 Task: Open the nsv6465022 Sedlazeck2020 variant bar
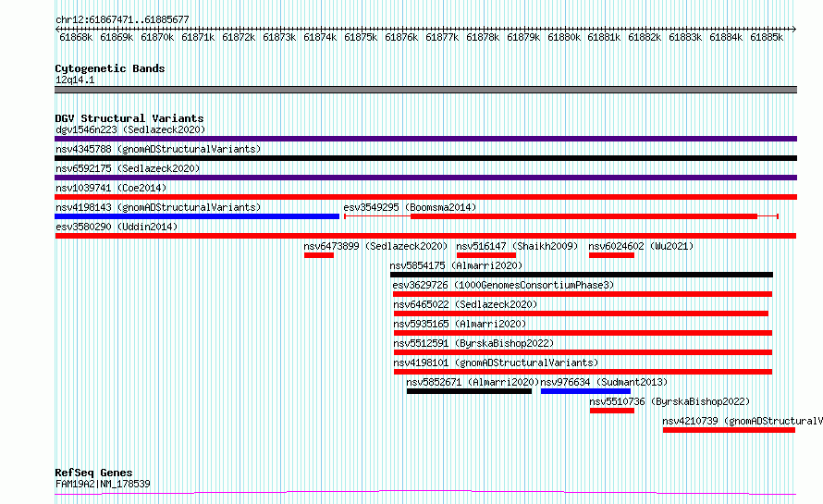coord(581,313)
